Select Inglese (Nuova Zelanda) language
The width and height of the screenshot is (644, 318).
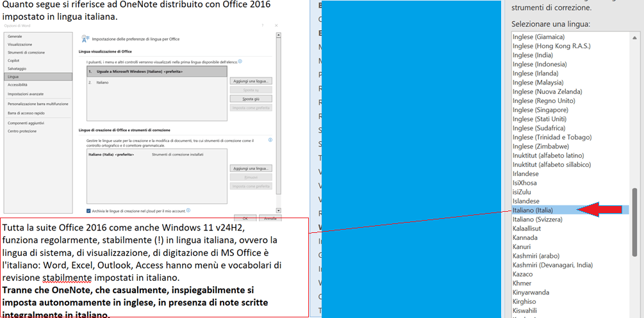coord(547,91)
